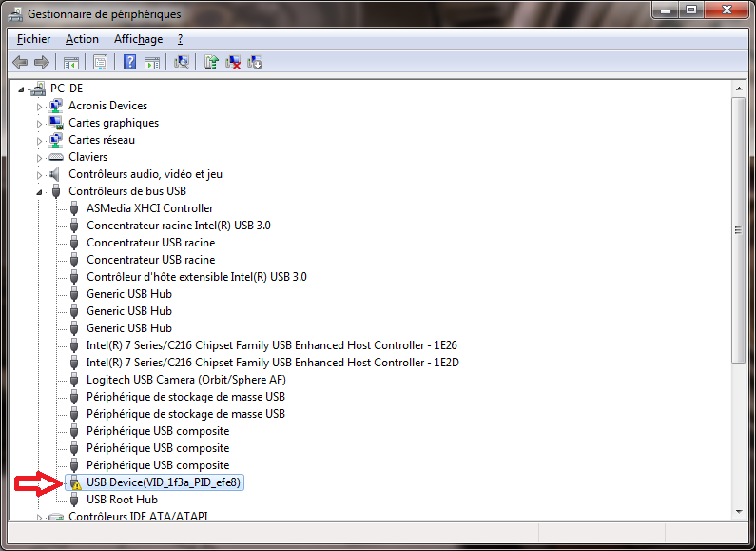Scan for hardware changes via toolbar icon

[x=182, y=62]
